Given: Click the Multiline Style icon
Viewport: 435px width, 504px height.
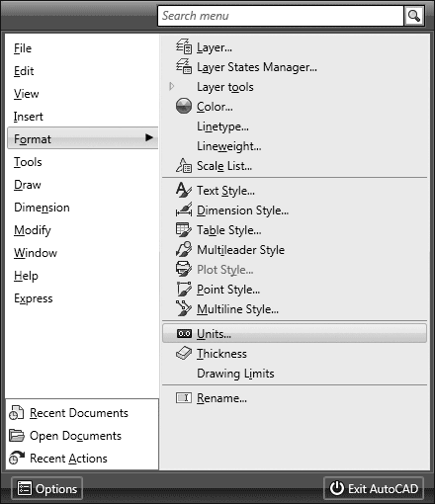Looking at the screenshot, I should [x=184, y=308].
